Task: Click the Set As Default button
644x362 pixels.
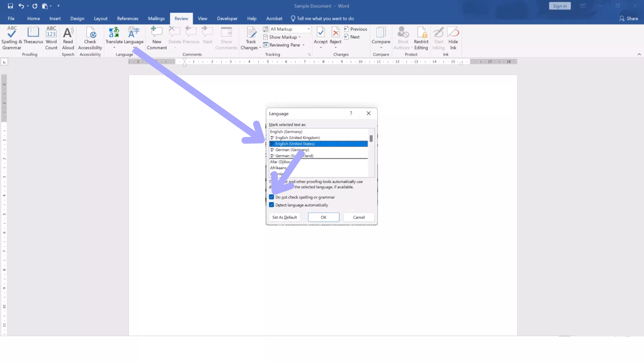Action: [x=284, y=217]
